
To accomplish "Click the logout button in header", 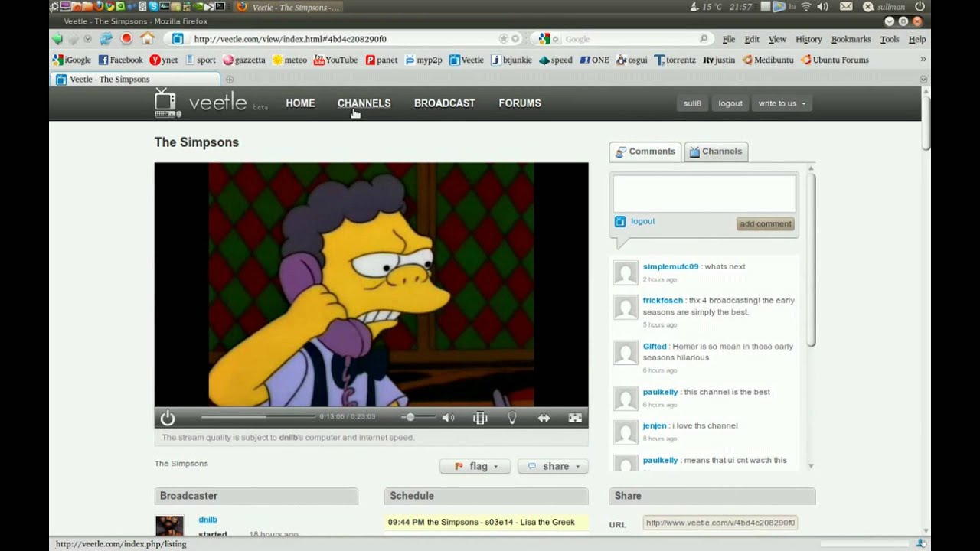I will click(730, 103).
